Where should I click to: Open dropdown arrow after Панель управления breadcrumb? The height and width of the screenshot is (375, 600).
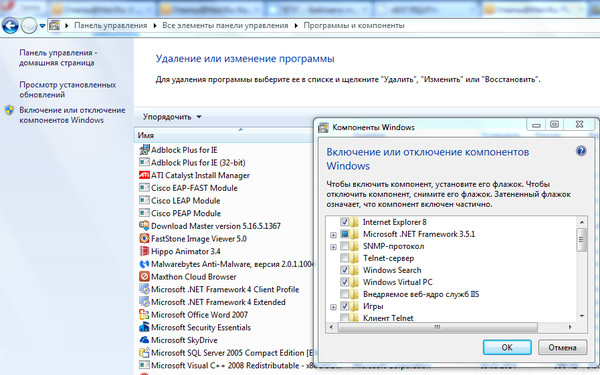[x=155, y=26]
